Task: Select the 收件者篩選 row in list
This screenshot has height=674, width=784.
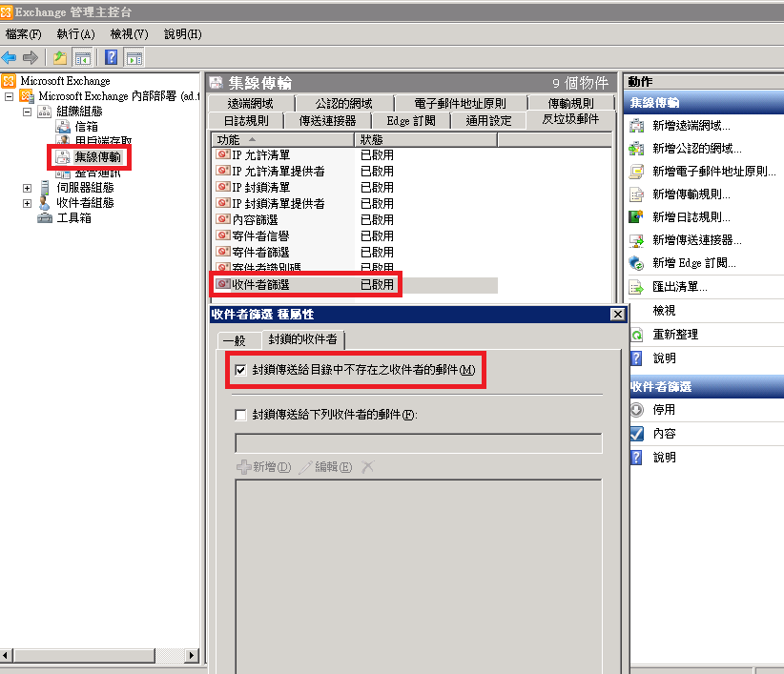Action: 355,285
